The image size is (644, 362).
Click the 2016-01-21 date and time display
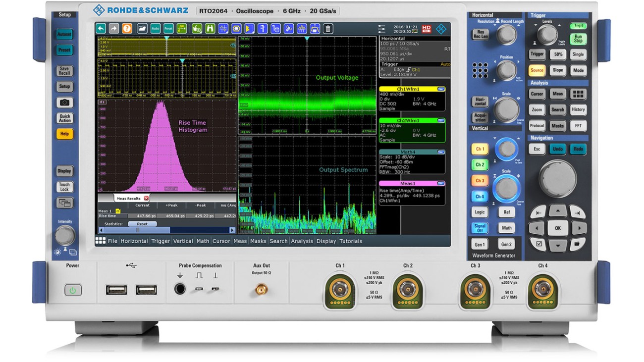click(x=405, y=29)
